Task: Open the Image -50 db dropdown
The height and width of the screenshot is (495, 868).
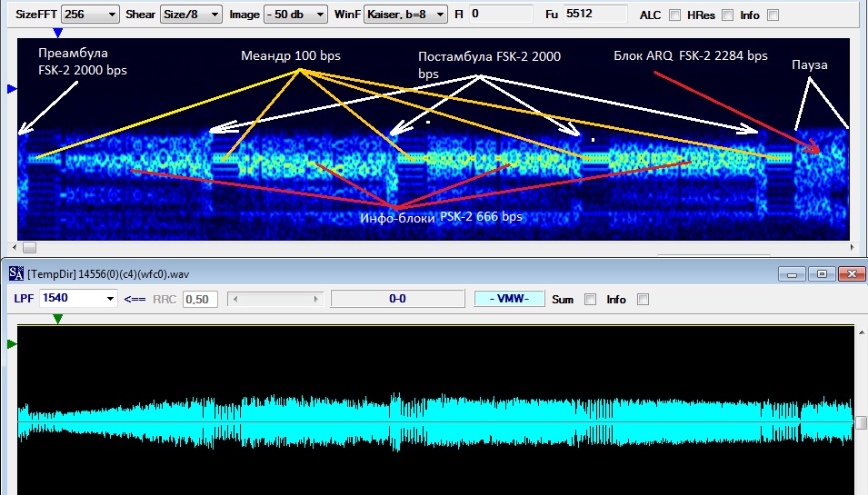Action: [295, 15]
